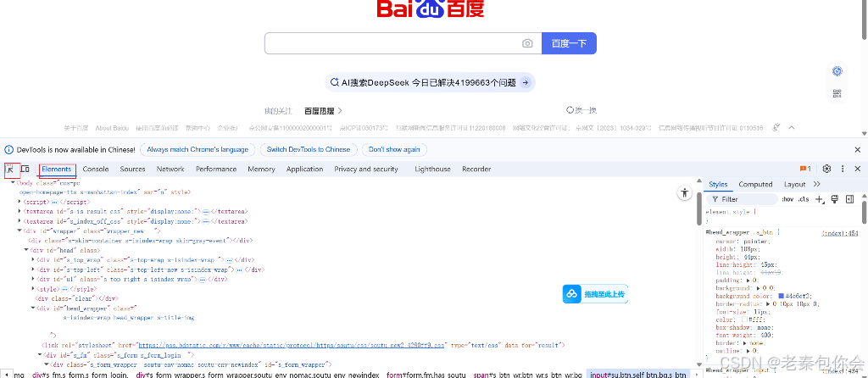This screenshot has height=378, width=868.
Task: Open the Recorder tab
Action: [x=476, y=169]
